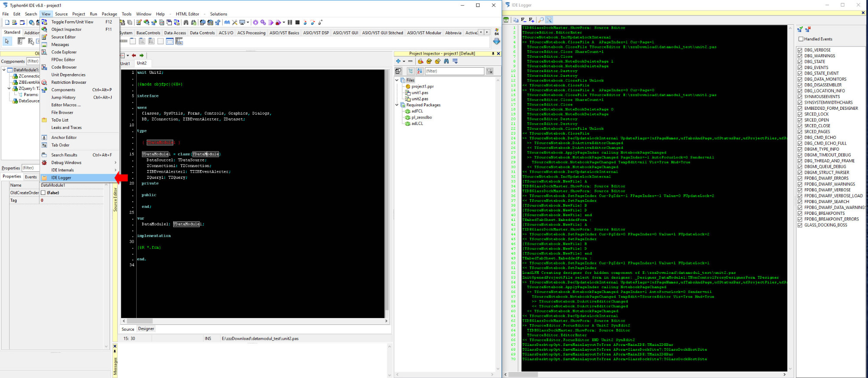
Task: Toggle the SYNMOUSEEVENTS checkbox
Action: (x=800, y=97)
